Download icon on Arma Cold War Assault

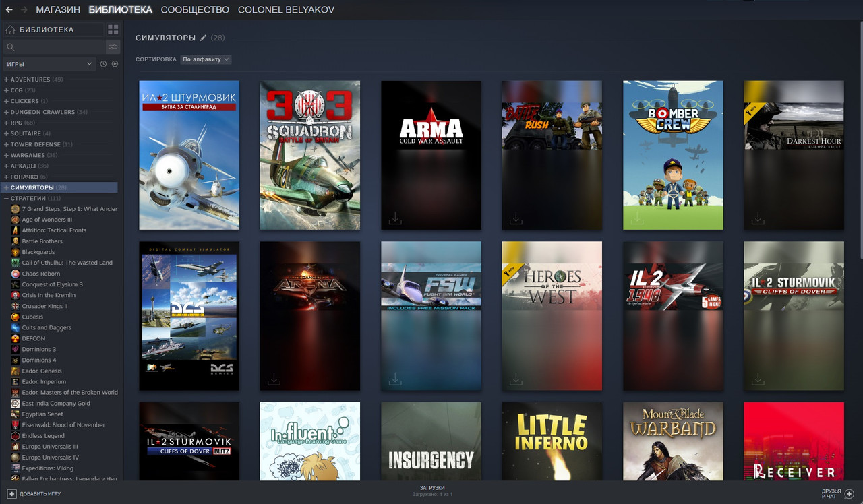(x=395, y=219)
